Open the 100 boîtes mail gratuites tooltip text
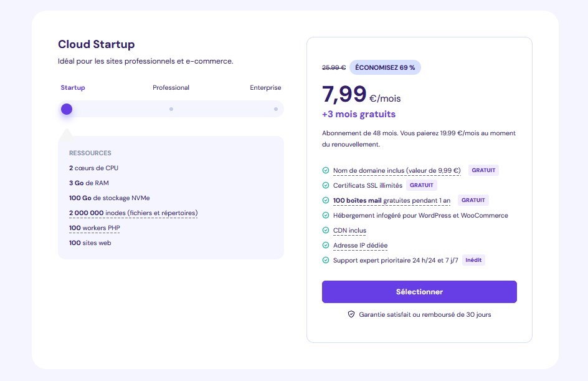Image resolution: width=588 pixels, height=381 pixels. click(x=392, y=200)
